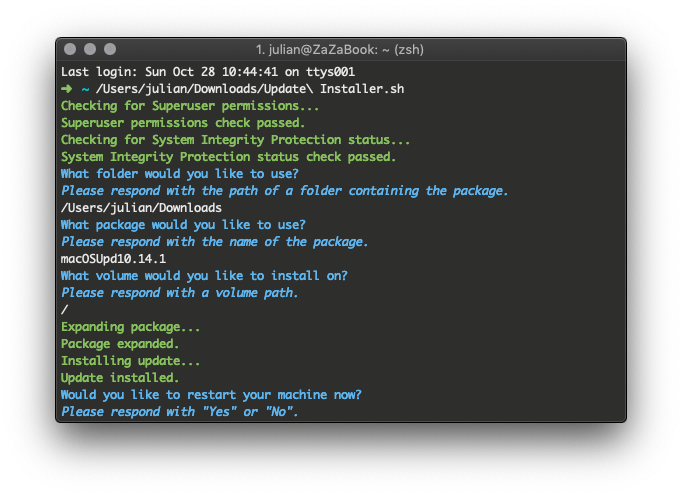Click the '/' volume path response

(64, 310)
